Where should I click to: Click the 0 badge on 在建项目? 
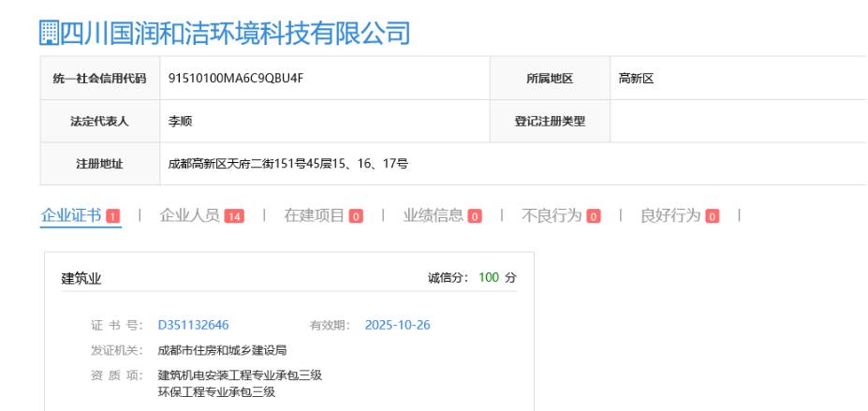(x=356, y=216)
